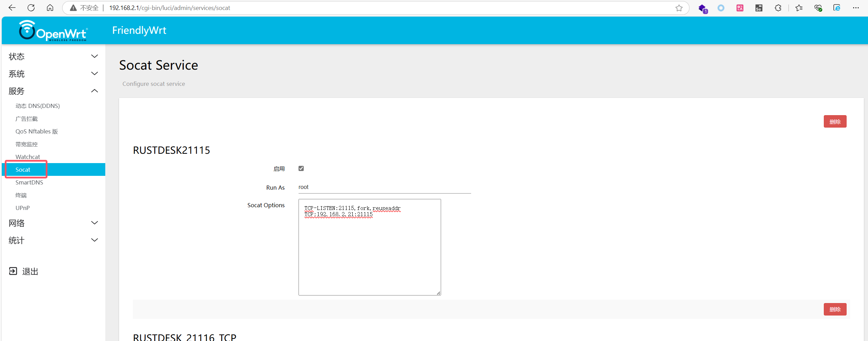Viewport: 868px width, 341px height.
Task: Select Watchcat in the sidebar
Action: 28,157
